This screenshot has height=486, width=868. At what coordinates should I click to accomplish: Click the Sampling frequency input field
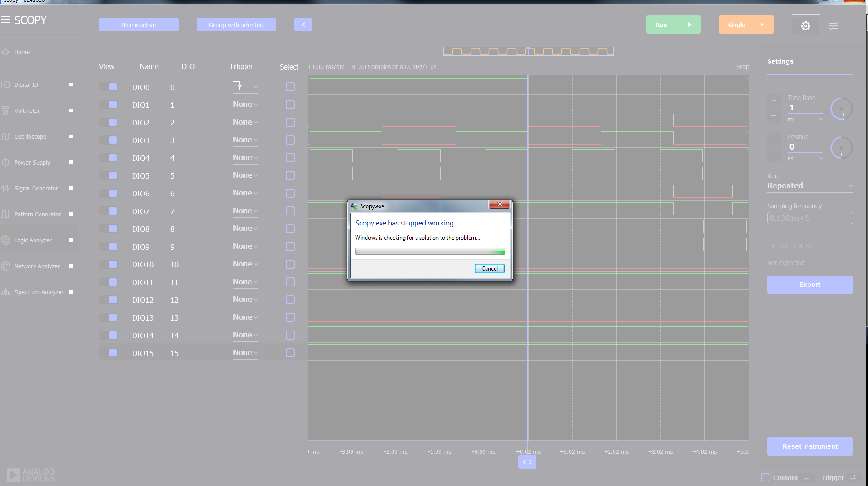pos(810,218)
